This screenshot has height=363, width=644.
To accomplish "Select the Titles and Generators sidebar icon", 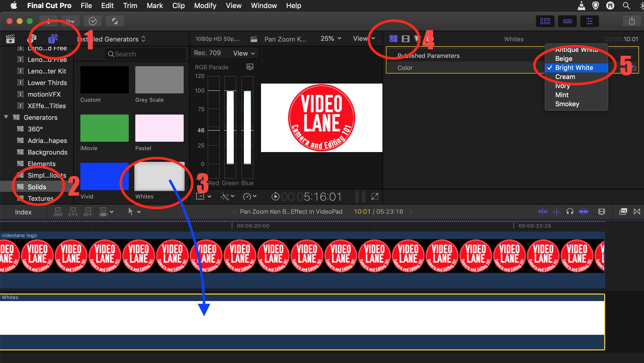I will tap(53, 39).
